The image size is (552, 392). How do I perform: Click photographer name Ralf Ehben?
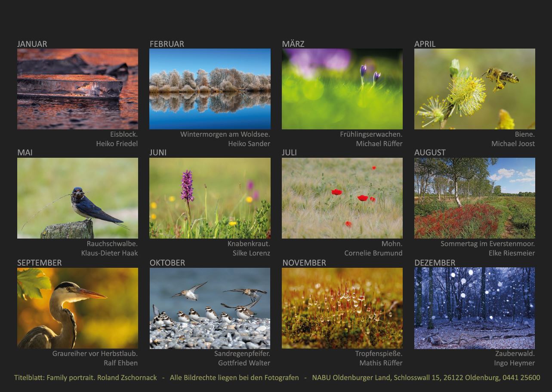[120, 363]
